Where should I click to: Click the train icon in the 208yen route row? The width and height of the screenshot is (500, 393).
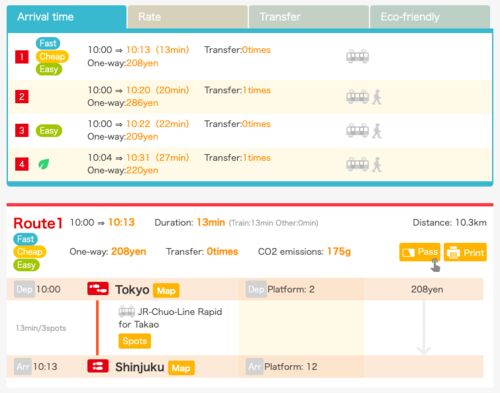[x=357, y=56]
